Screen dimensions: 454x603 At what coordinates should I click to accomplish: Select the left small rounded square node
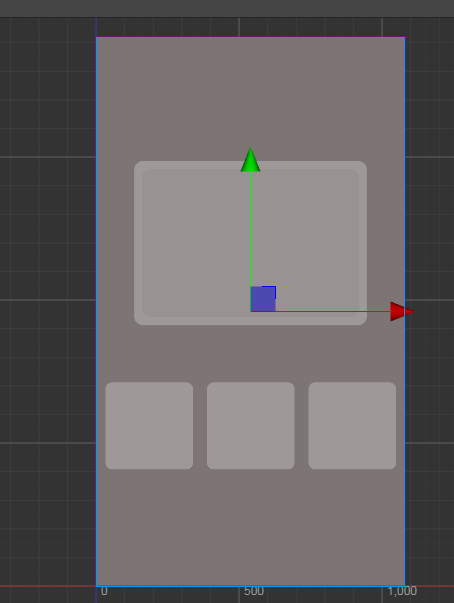[149, 425]
